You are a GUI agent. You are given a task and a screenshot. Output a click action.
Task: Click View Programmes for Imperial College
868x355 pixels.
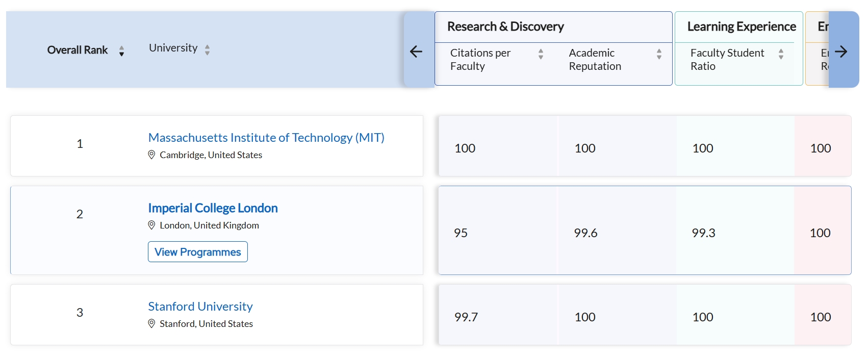(198, 252)
